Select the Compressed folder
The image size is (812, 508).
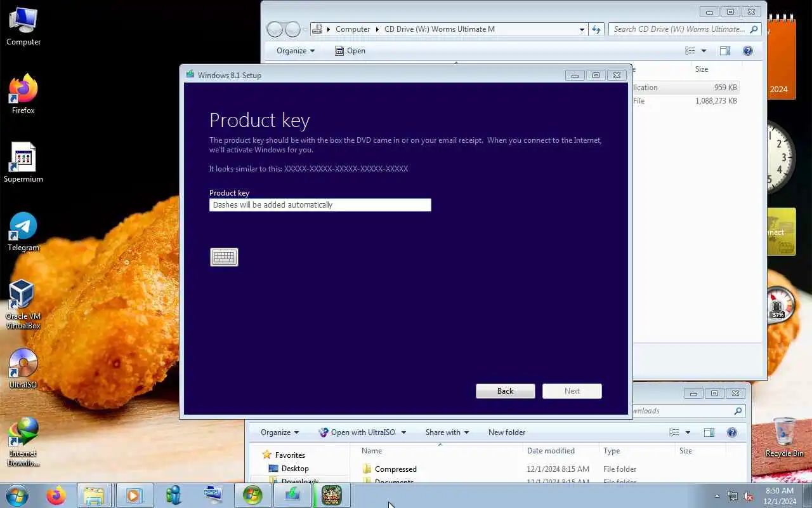pyautogui.click(x=396, y=469)
